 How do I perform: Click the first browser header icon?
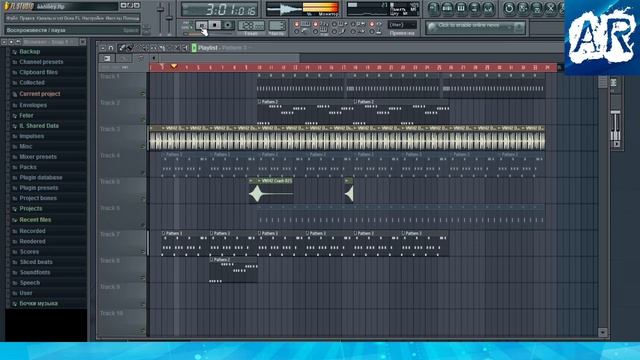click(x=4, y=42)
